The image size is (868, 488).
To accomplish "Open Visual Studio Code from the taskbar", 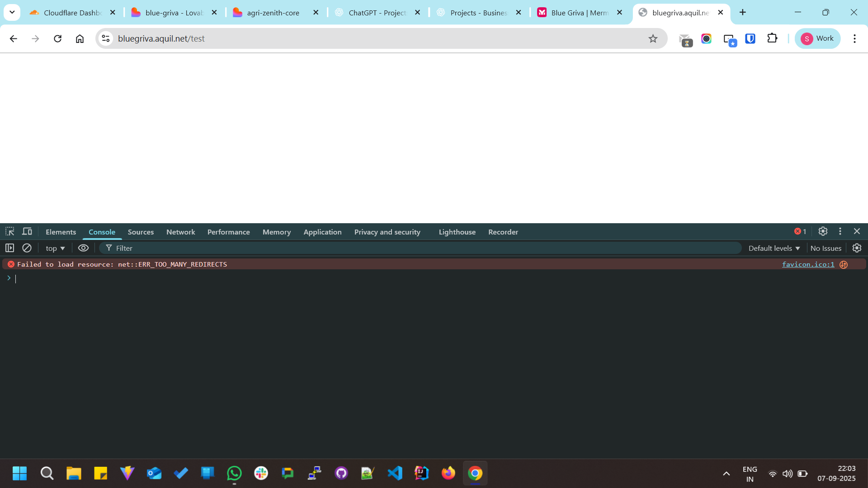I will pyautogui.click(x=395, y=473).
